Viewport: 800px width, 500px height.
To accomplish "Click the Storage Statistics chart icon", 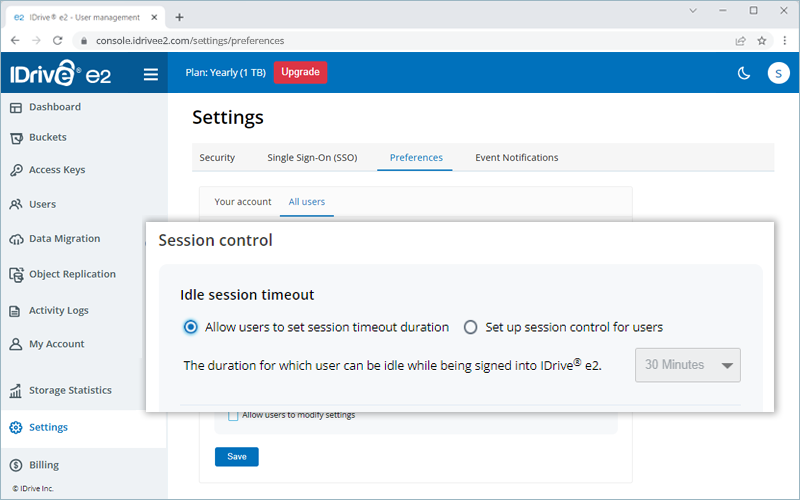I will pos(16,390).
